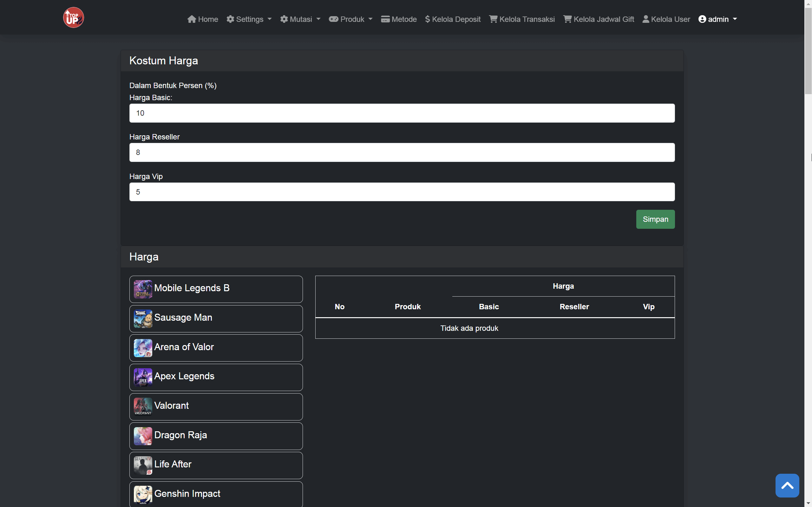The image size is (812, 507).
Task: Select Genshin Impact from the game list
Action: pyautogui.click(x=187, y=493)
